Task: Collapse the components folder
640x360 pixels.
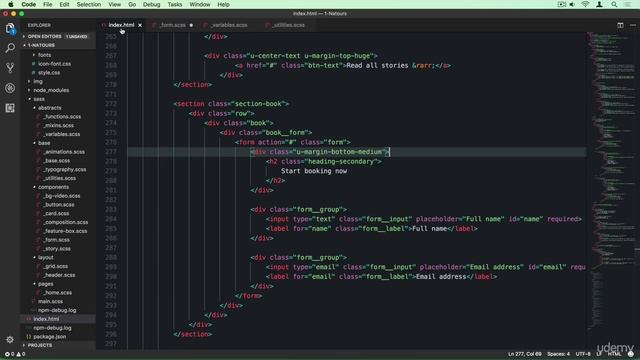Action: pyautogui.click(x=53, y=187)
